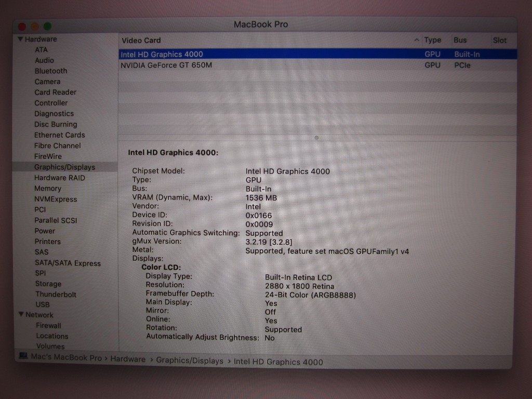Select Controller in the sidebar

51,103
